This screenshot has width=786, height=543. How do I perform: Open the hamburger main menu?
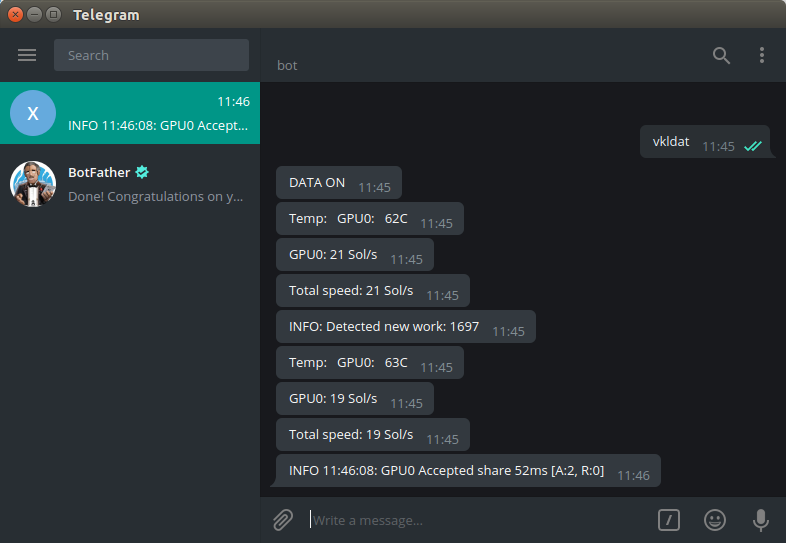27,55
